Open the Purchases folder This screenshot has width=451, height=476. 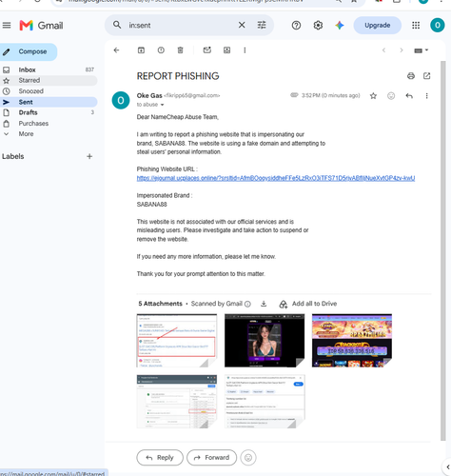tap(49, 124)
